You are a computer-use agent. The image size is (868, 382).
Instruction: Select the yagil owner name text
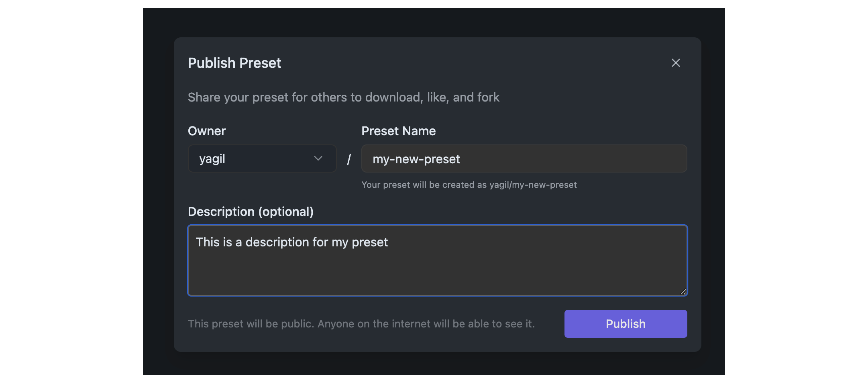[212, 159]
